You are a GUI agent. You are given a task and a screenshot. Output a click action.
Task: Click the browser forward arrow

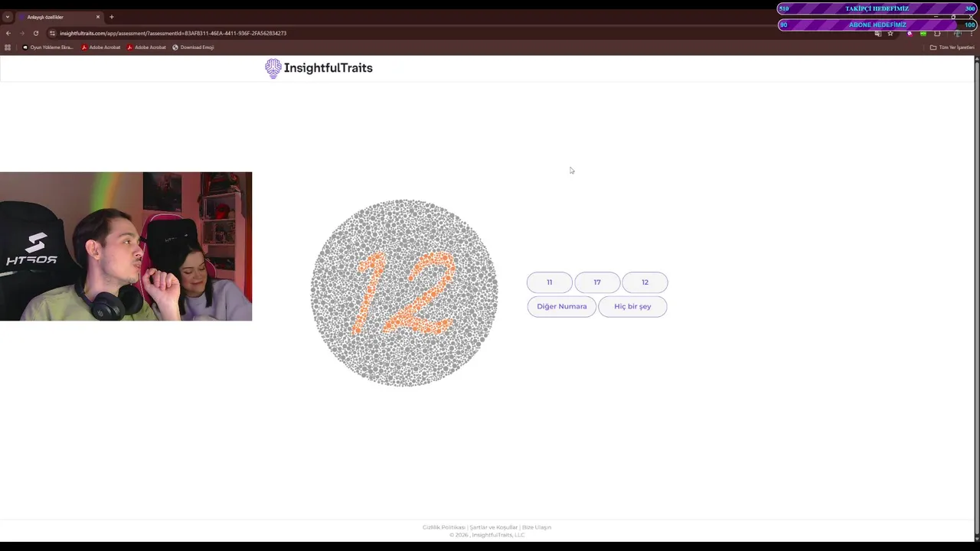pos(21,34)
